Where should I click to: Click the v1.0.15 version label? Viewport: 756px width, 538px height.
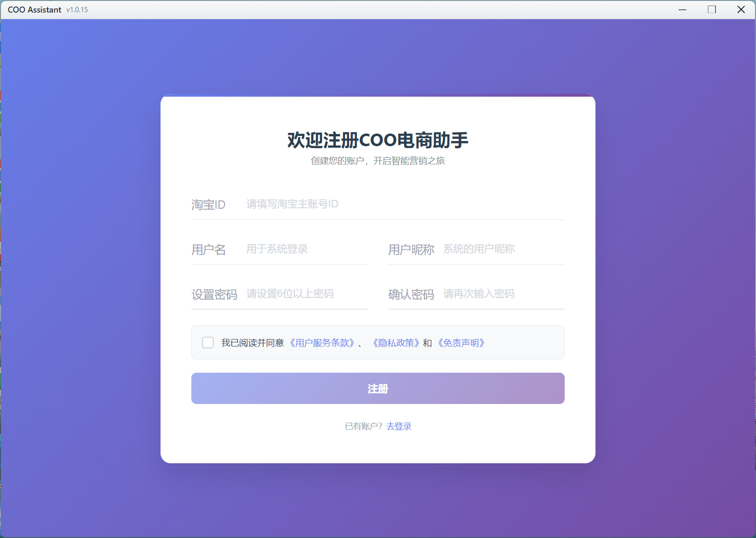point(77,10)
